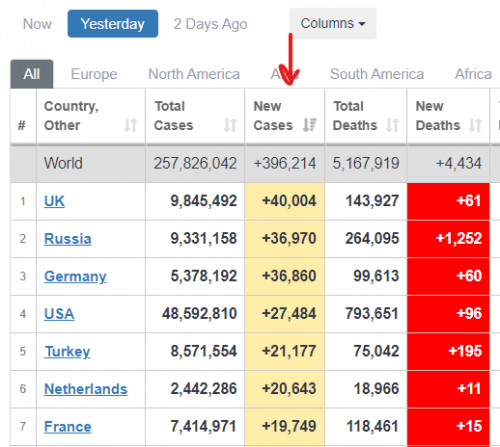Image resolution: width=500 pixels, height=447 pixels.
Task: Select the Yesterday button
Action: pos(113,24)
